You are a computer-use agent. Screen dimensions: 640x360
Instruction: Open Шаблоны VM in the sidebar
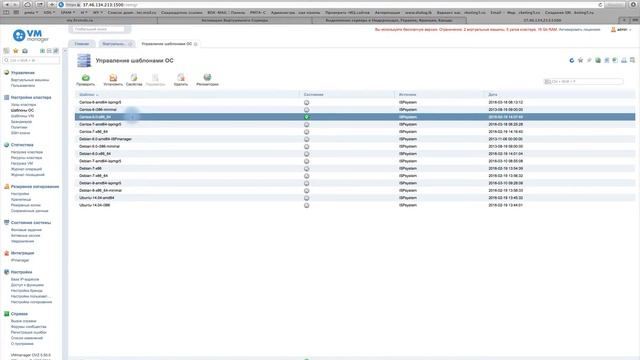(x=22, y=116)
